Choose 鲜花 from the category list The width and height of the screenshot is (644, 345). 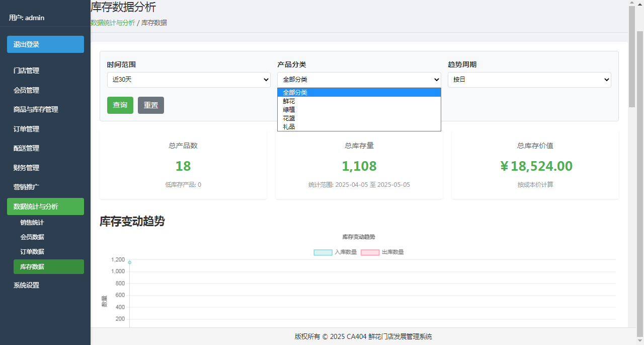pos(359,101)
